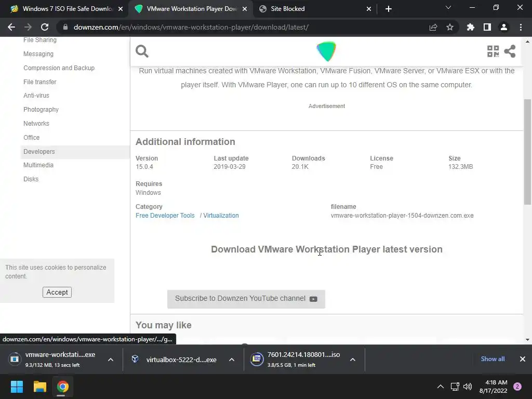Open the Chrome three-dot menu

521,27
